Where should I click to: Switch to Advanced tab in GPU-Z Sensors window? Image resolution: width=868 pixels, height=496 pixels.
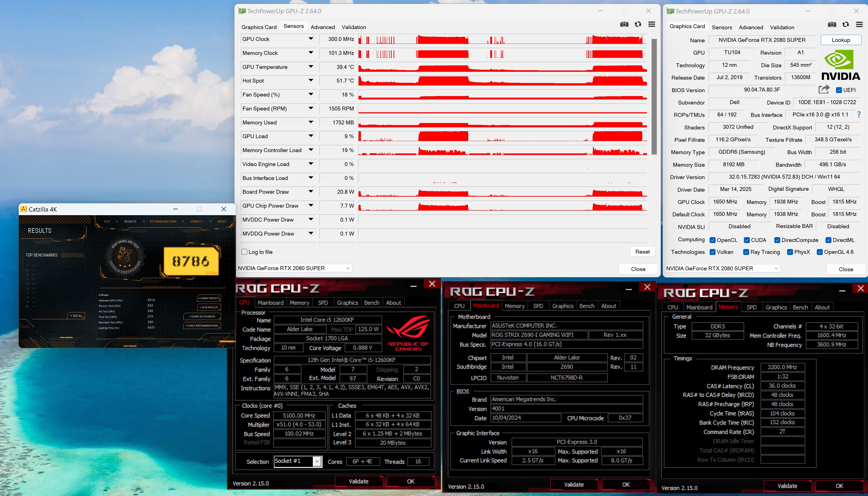(323, 27)
